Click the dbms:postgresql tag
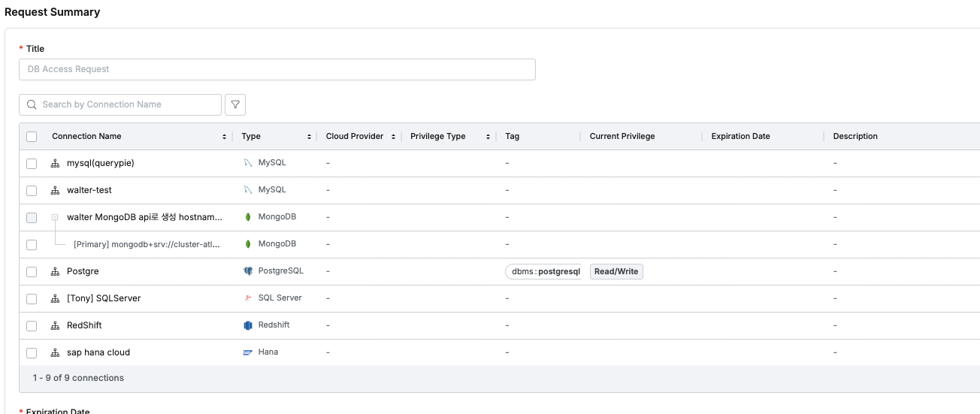Image resolution: width=980 pixels, height=414 pixels. 546,271
